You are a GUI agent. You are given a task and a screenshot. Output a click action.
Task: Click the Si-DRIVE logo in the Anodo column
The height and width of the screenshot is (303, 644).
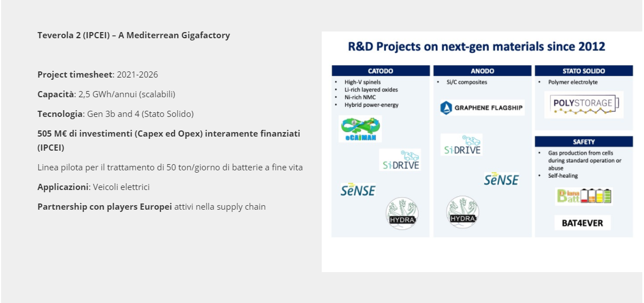tap(462, 144)
